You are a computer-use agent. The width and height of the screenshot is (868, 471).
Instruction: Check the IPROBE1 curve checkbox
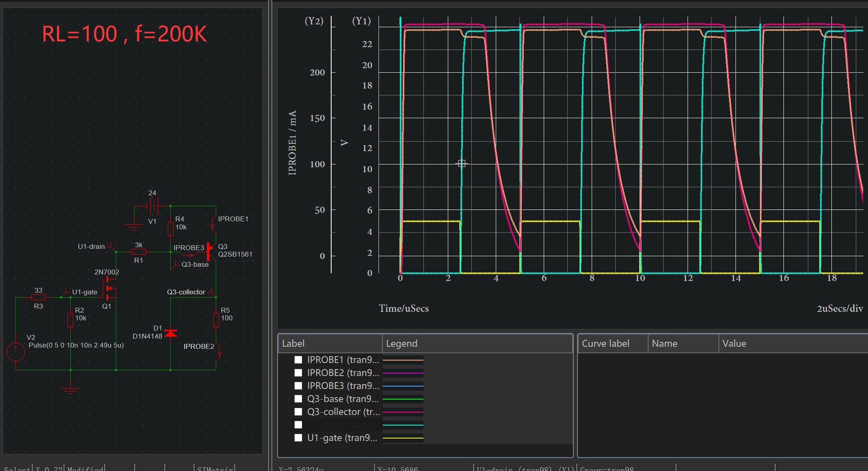[x=298, y=360]
